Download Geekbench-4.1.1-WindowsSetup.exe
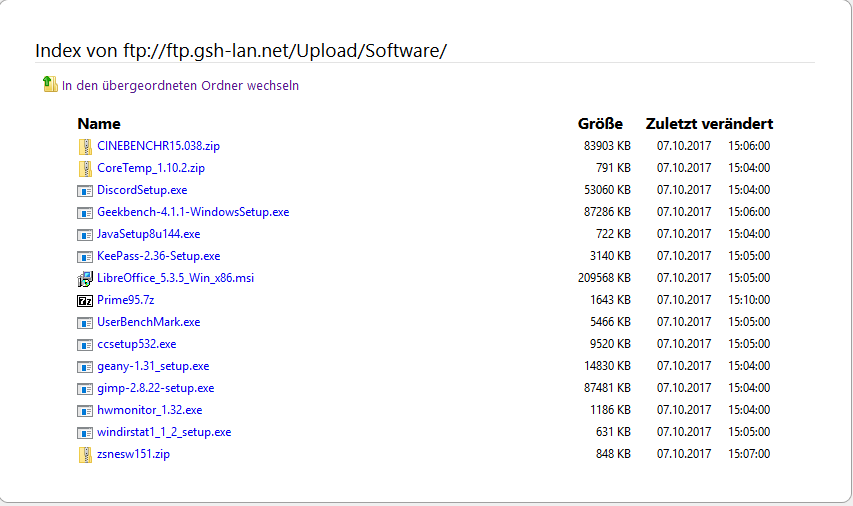The width and height of the screenshot is (853, 506). (x=193, y=212)
